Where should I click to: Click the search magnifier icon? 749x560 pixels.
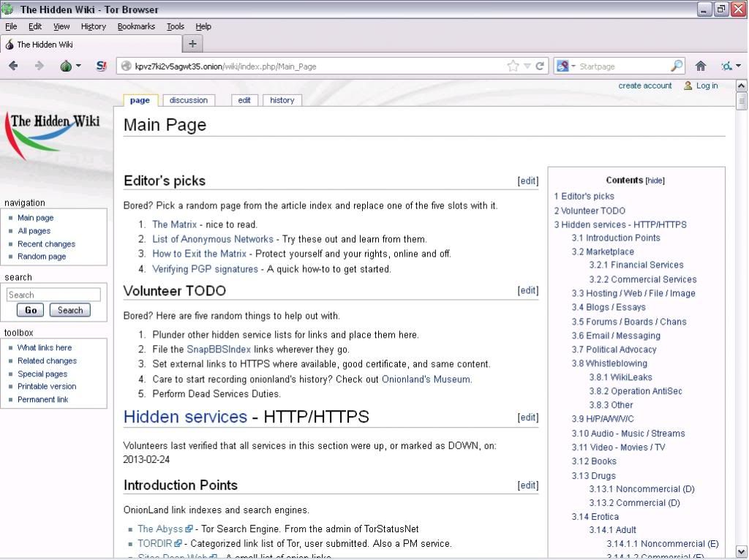pos(677,66)
